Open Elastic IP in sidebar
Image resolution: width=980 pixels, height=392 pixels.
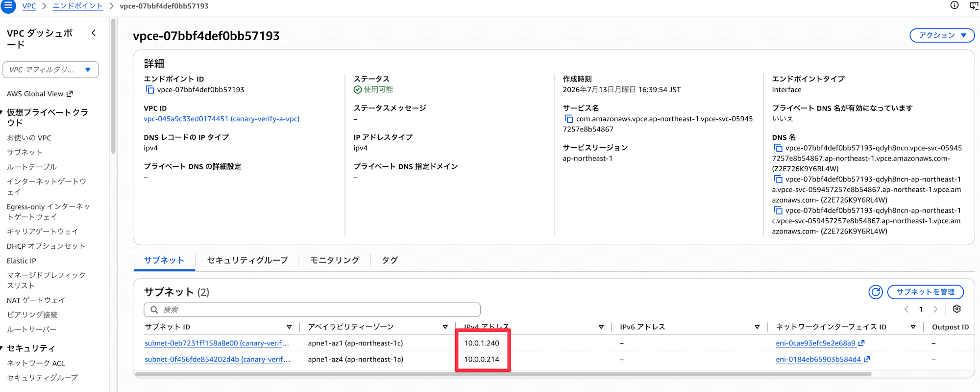pyautogui.click(x=22, y=261)
